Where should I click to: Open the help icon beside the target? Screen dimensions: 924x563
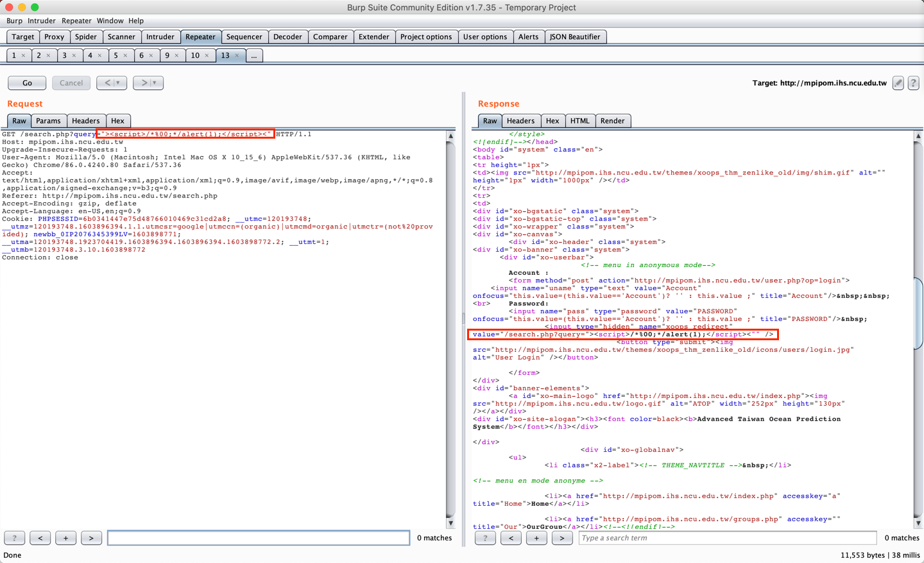pos(914,83)
